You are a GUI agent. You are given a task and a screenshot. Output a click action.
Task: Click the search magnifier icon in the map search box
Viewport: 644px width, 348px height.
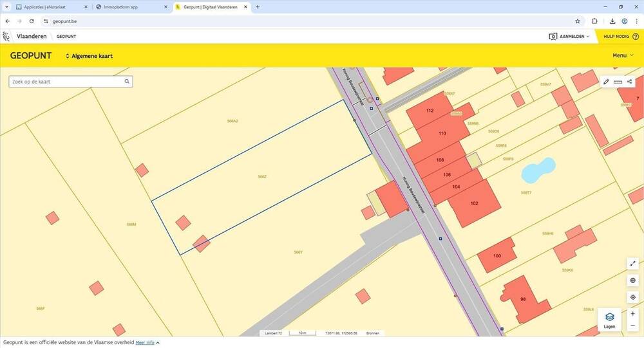127,81
